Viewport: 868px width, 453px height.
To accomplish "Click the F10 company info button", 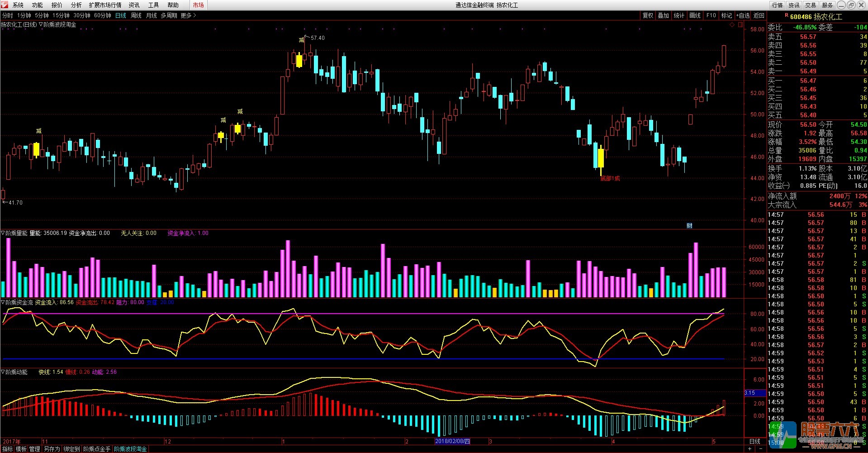I will pos(711,15).
